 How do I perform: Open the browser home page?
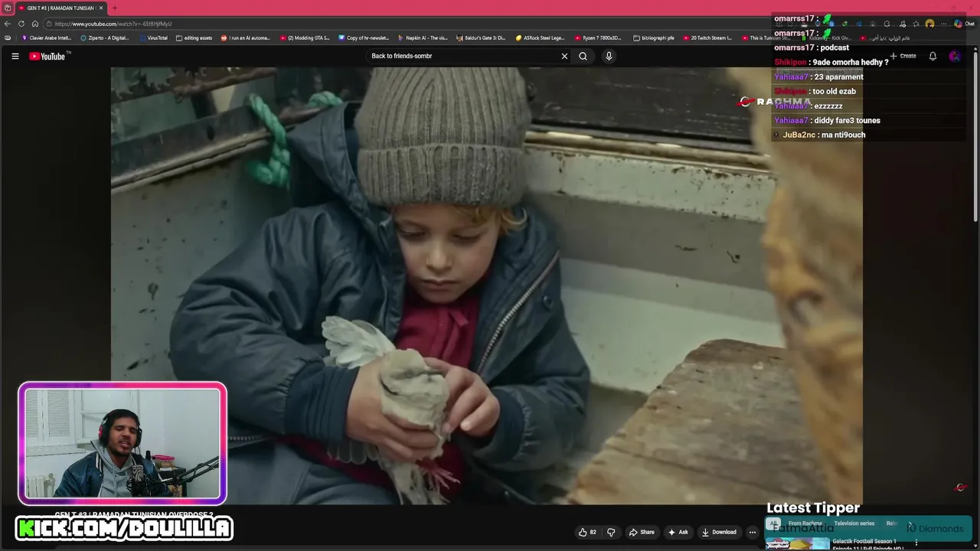click(35, 24)
